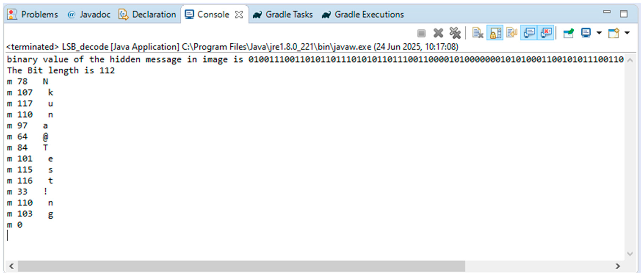Open the Javadoc tab
644x277 pixels.
[x=89, y=15]
